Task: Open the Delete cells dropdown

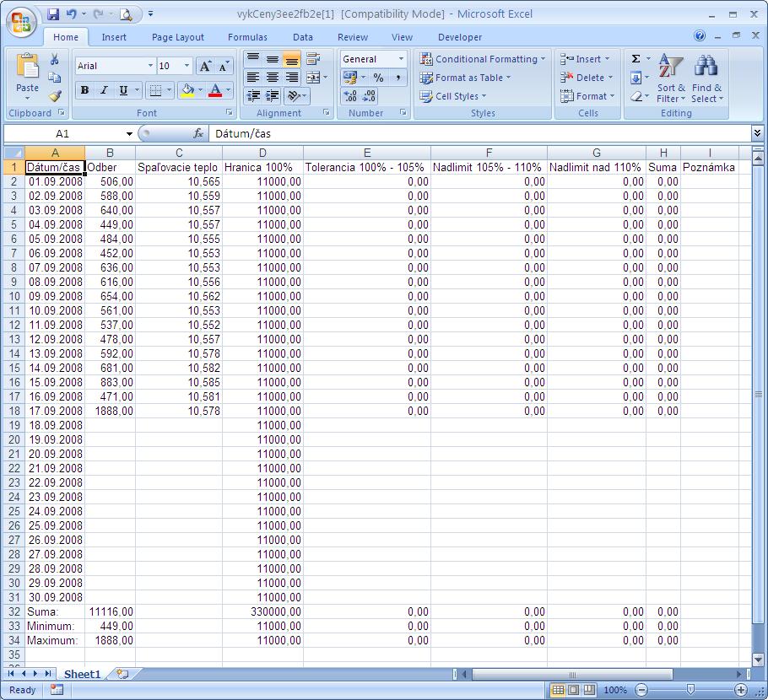Action: 587,78
